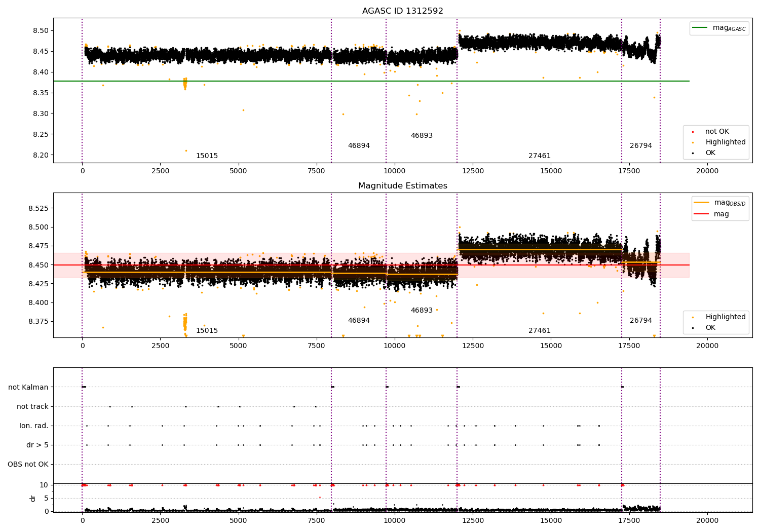Click the red 'mag' legend entry

pyautogui.click(x=712, y=214)
